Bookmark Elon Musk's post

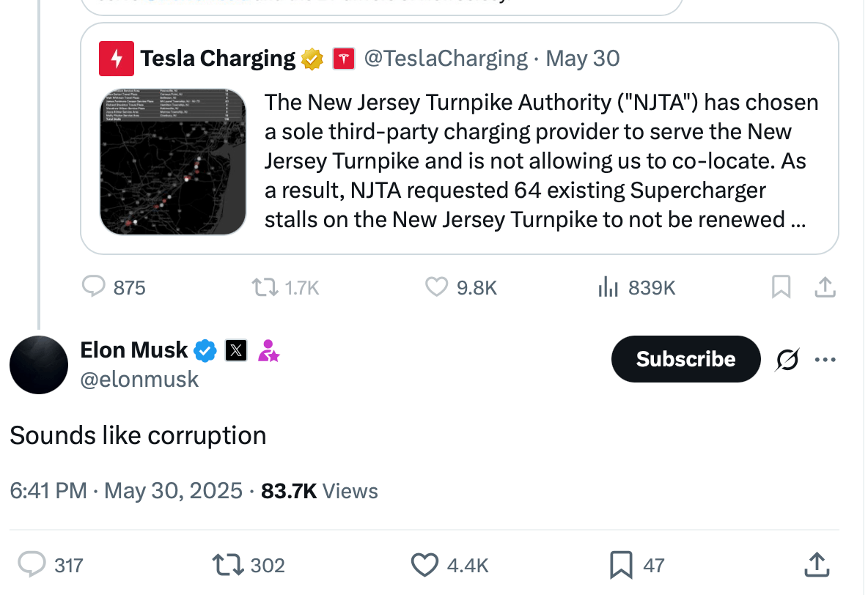[621, 564]
